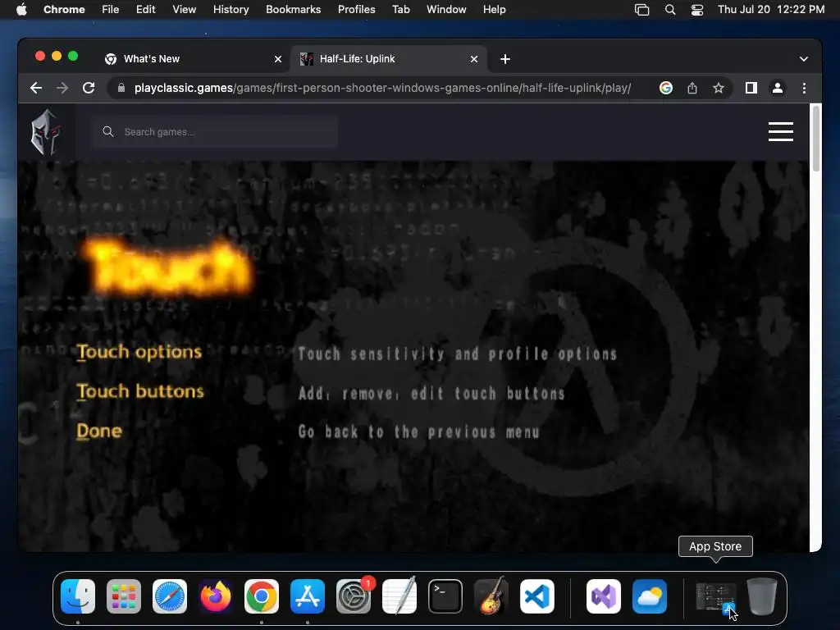The image size is (840, 630).
Task: Launch Firefox from the Dock
Action: 216,596
